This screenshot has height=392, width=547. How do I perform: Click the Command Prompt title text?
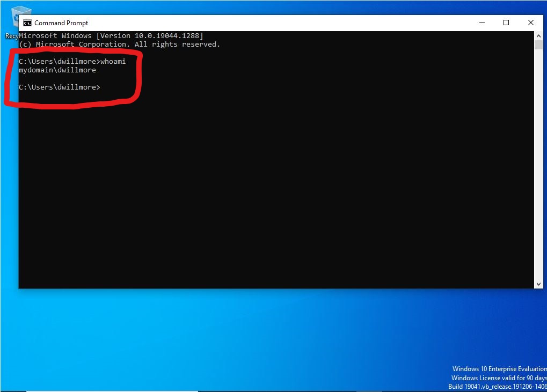coord(61,23)
